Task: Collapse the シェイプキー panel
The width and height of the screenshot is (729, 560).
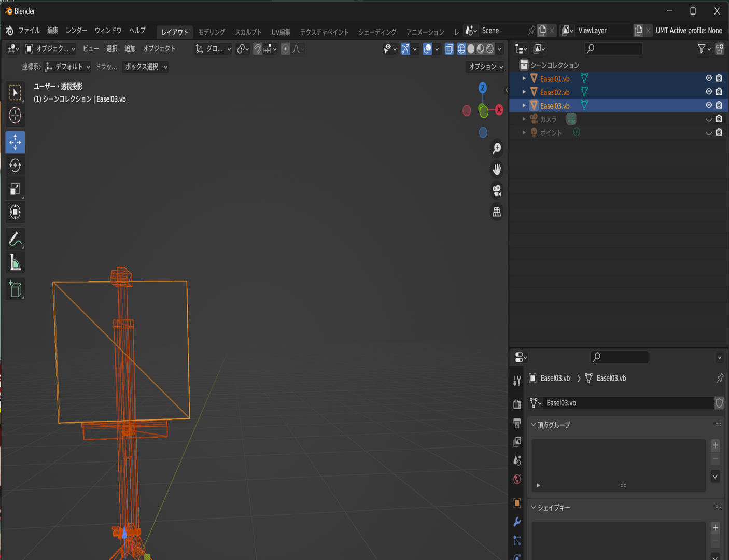Action: pos(533,507)
